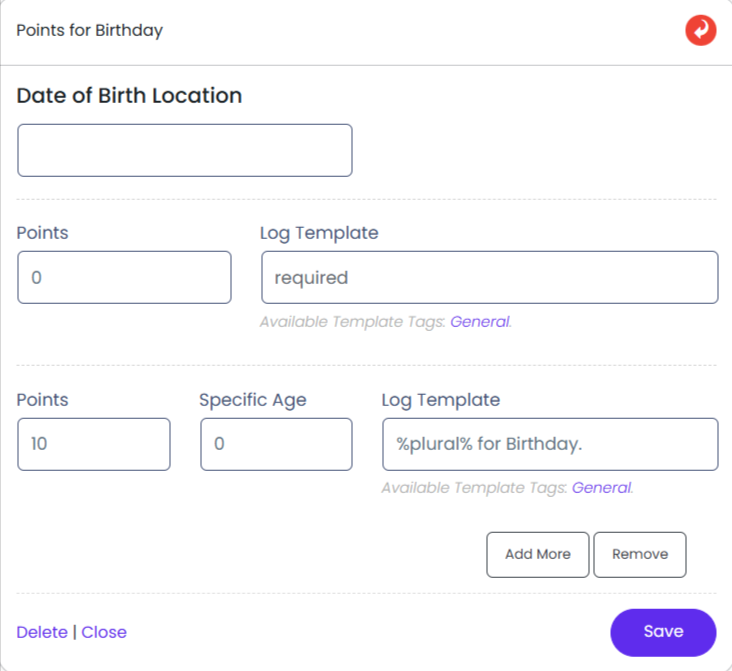Click the Points field showing 0
Screen dimensions: 732x671
click(124, 277)
